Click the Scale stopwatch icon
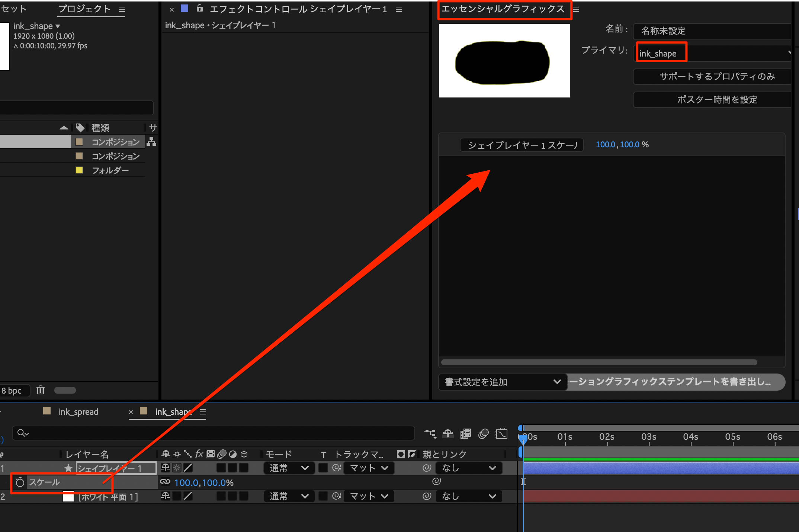Screen dimensions: 799x532 point(20,483)
